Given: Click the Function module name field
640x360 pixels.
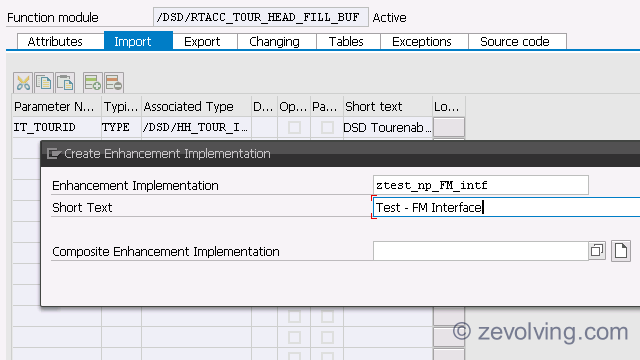Looking at the screenshot, I should pos(261,17).
